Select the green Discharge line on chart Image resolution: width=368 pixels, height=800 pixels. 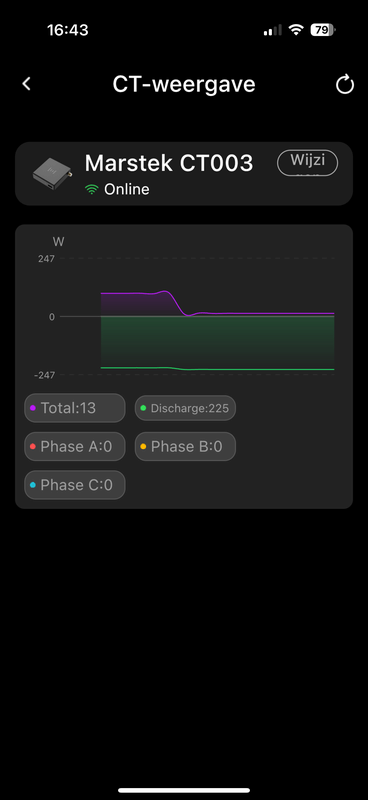coord(217,368)
